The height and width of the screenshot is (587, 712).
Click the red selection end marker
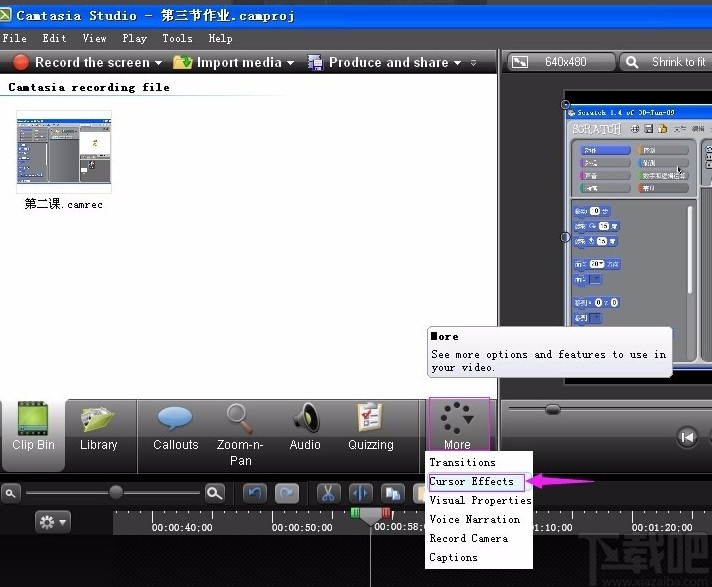[x=386, y=513]
